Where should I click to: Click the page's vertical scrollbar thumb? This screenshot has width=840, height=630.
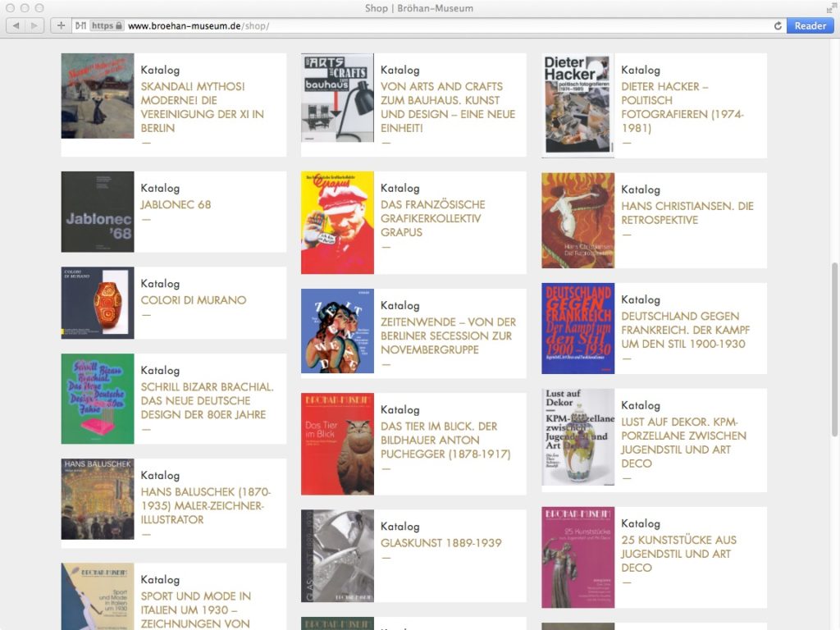click(x=834, y=349)
